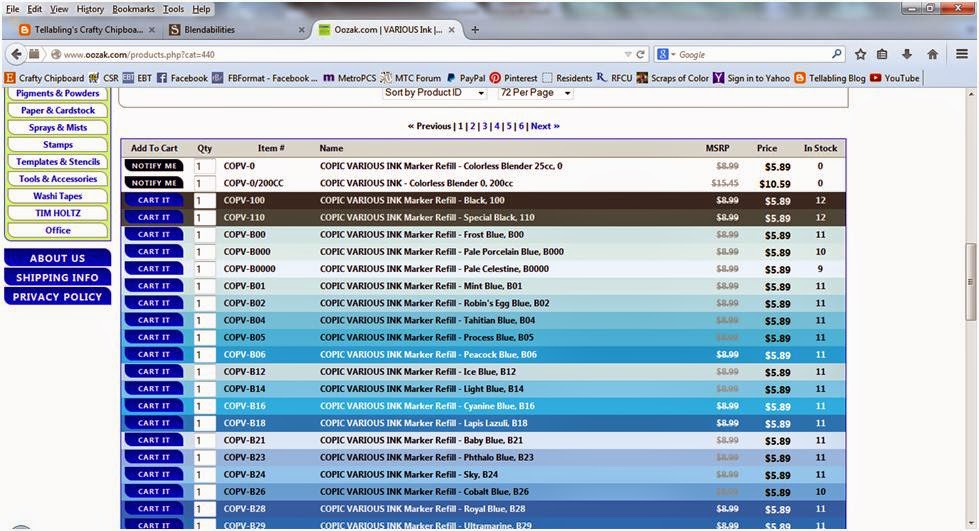Open the ABOUT US page button

pyautogui.click(x=57, y=258)
